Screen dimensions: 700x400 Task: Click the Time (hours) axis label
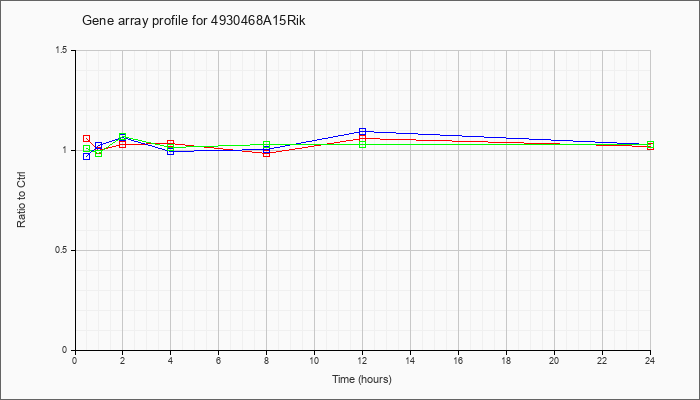362,379
